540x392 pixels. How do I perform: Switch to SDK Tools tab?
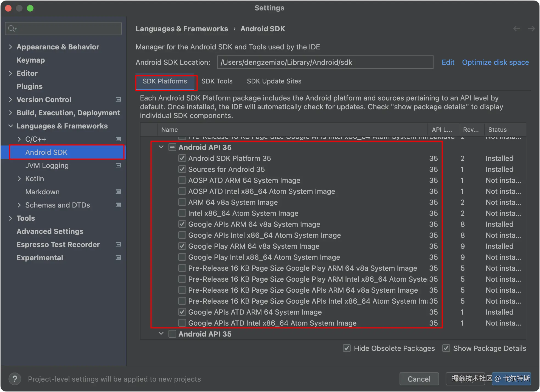pos(217,81)
